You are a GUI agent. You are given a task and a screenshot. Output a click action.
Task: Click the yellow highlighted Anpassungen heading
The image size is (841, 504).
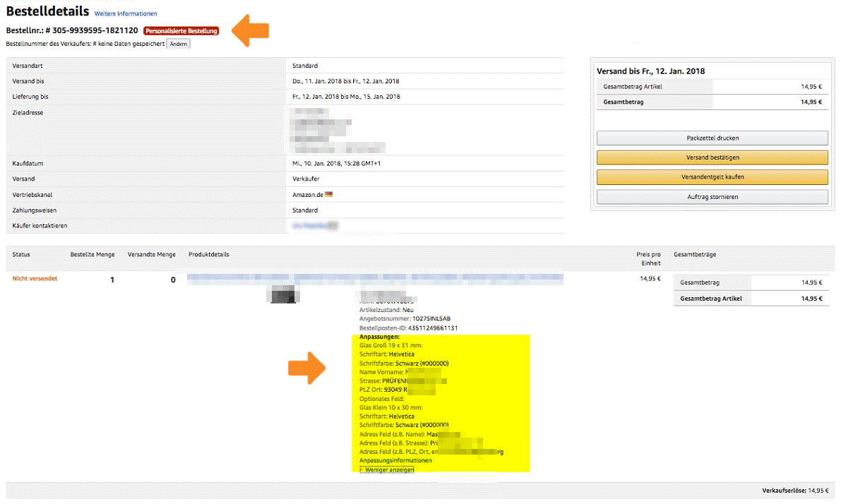tap(380, 337)
